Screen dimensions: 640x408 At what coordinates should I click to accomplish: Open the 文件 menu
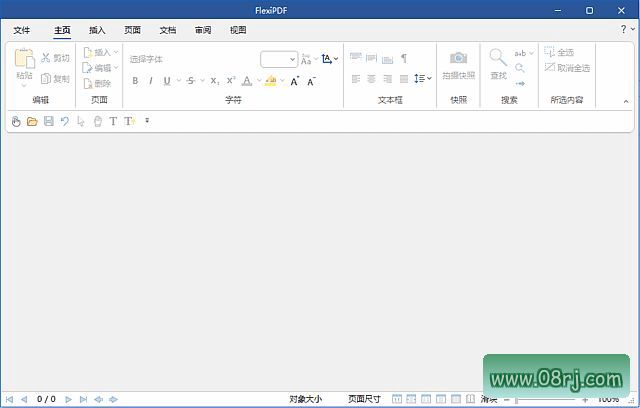click(22, 30)
